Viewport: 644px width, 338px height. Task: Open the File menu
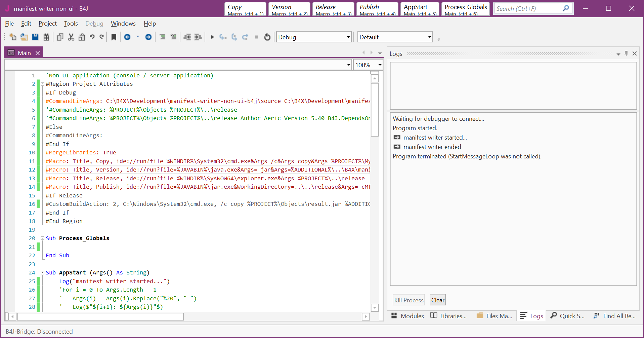[x=9, y=24]
